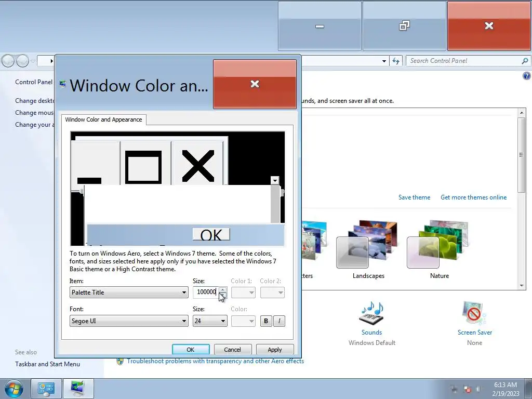Viewport: 532px width, 399px height.
Task: Click the preview OK message box button
Action: coord(211,234)
